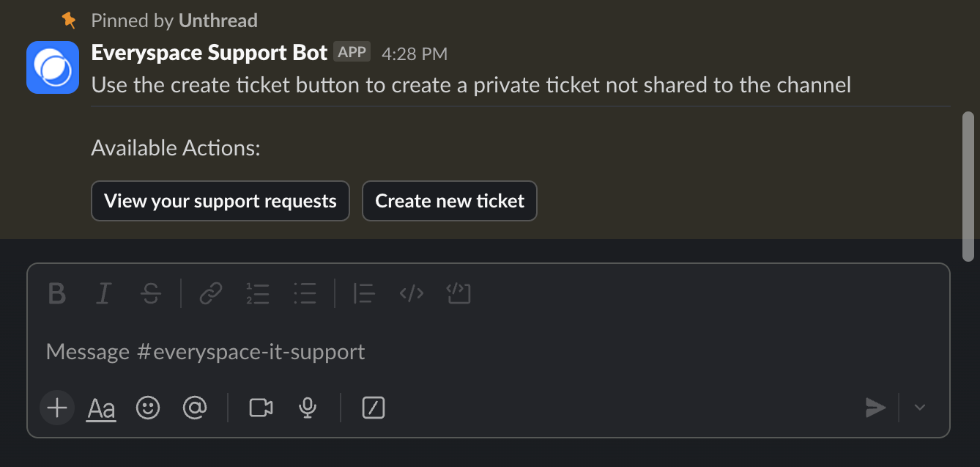Insert a blockquote
Viewport: 980px width, 467px height.
364,293
